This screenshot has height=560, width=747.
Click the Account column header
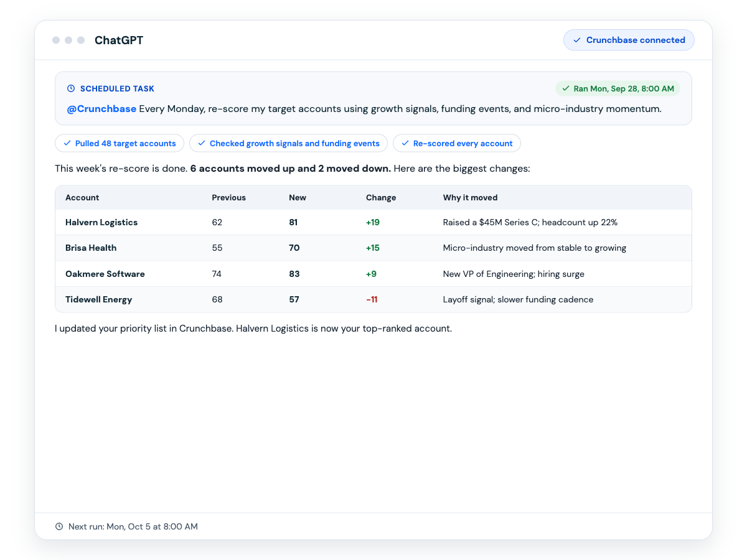tap(82, 198)
